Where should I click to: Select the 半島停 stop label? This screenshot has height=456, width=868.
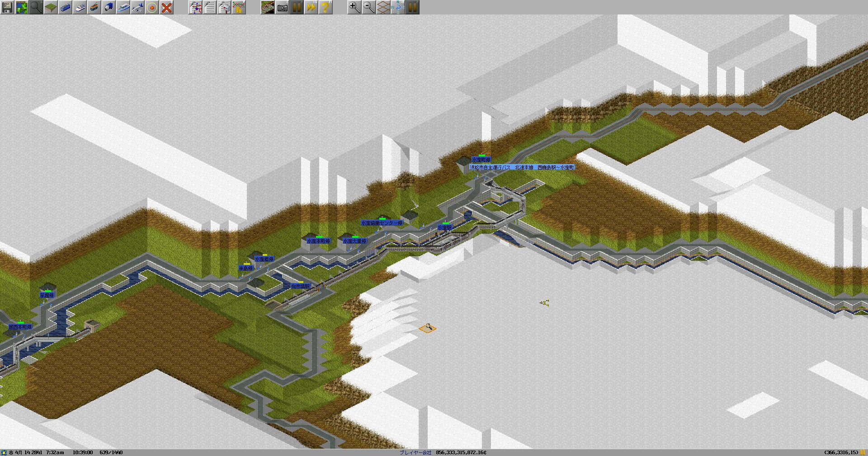[x=246, y=268]
